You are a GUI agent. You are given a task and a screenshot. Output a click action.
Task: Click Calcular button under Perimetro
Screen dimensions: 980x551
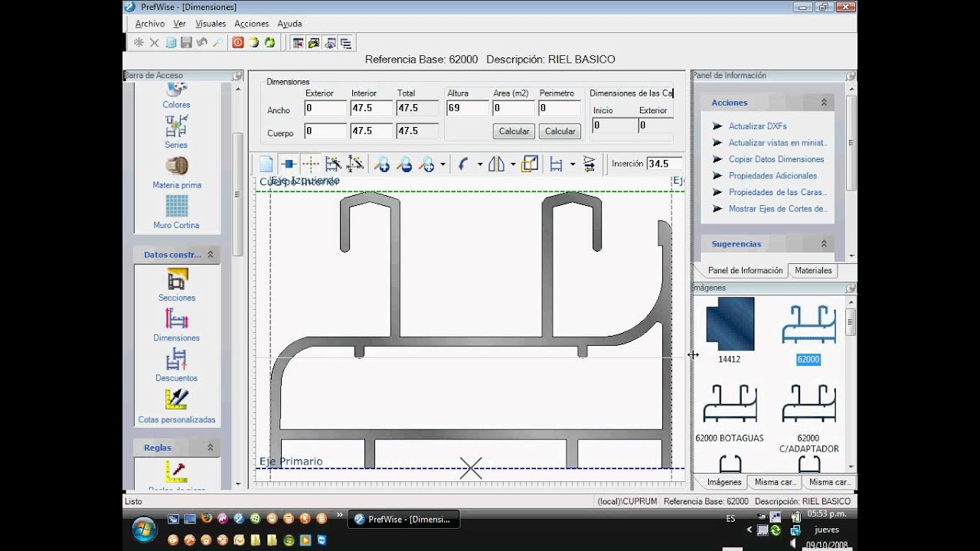click(560, 132)
